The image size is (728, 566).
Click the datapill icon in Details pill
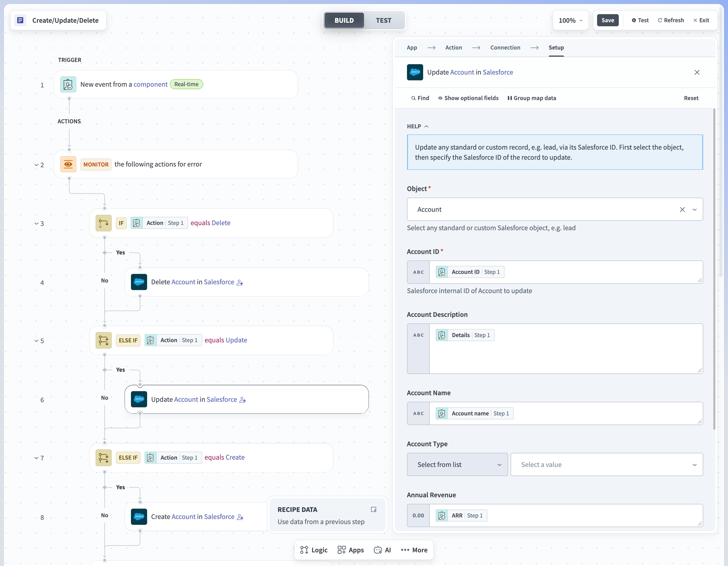click(442, 335)
